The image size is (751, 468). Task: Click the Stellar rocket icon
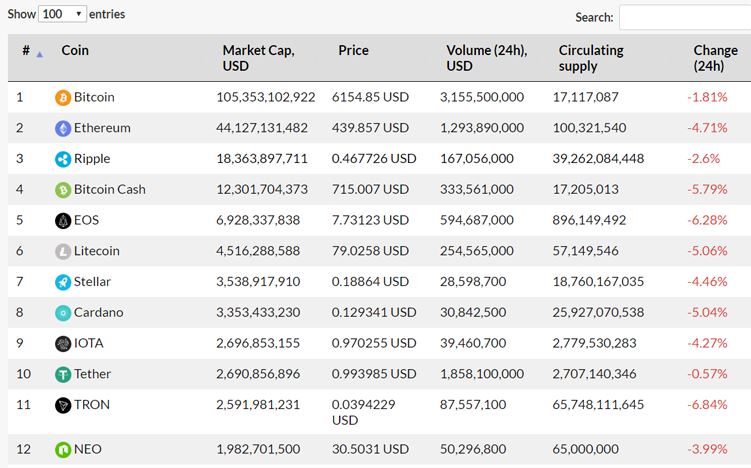[x=63, y=282]
